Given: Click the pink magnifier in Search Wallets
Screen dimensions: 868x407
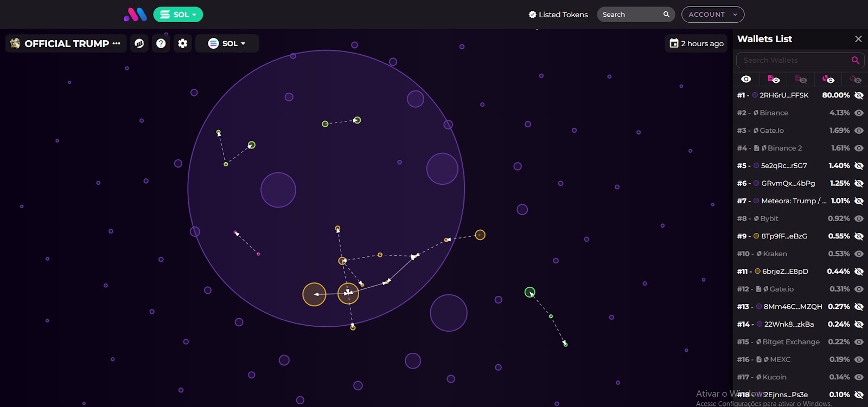Looking at the screenshot, I should 856,60.
